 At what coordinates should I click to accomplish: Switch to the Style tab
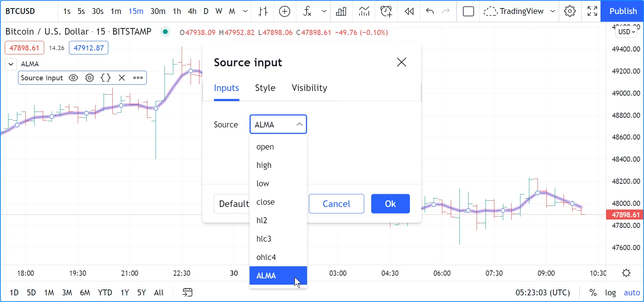click(265, 88)
